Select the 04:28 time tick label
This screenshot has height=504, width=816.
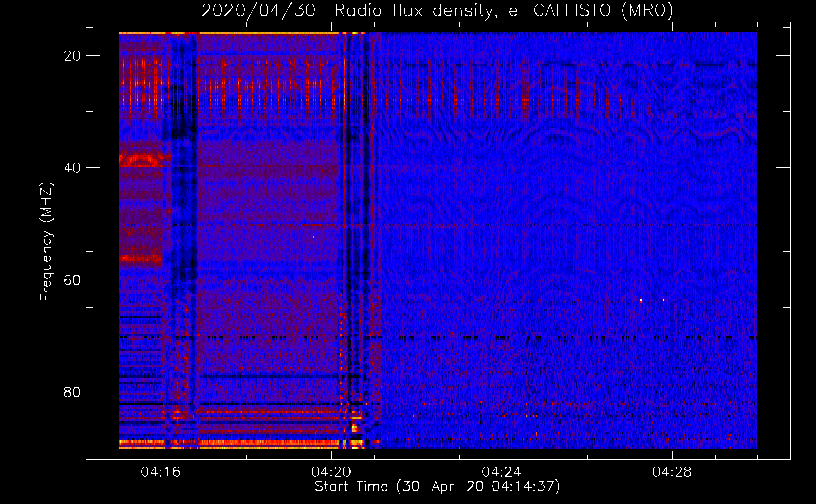click(x=672, y=472)
